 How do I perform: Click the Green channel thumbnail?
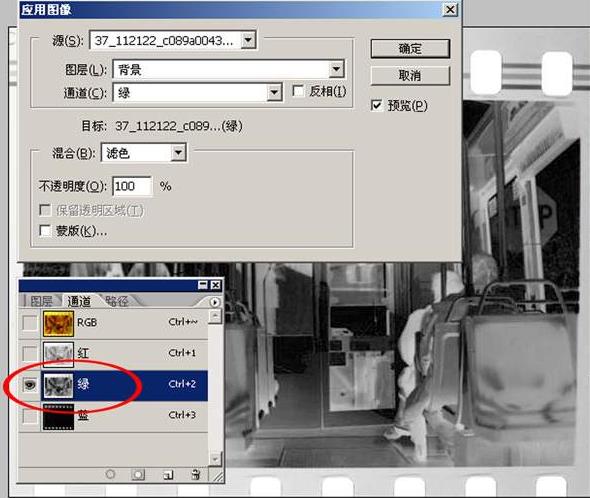tap(58, 385)
